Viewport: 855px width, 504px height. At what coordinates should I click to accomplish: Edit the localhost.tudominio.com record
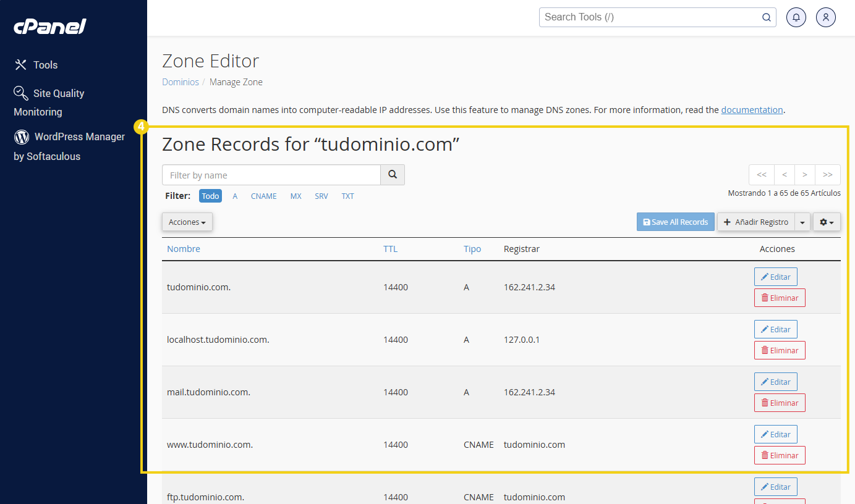[x=775, y=329]
